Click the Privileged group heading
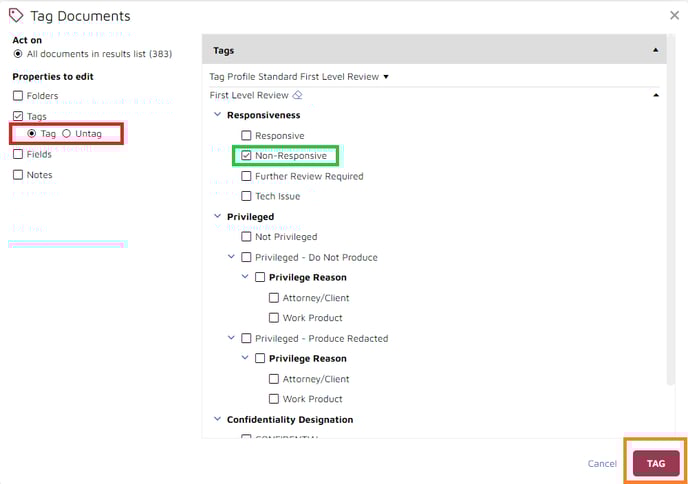The width and height of the screenshot is (688, 484). coord(251,217)
